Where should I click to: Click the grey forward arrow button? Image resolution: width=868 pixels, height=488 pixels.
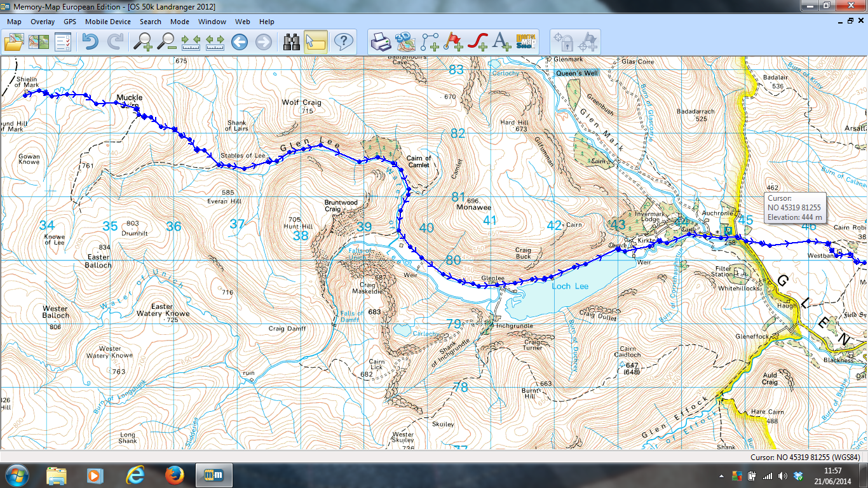264,42
